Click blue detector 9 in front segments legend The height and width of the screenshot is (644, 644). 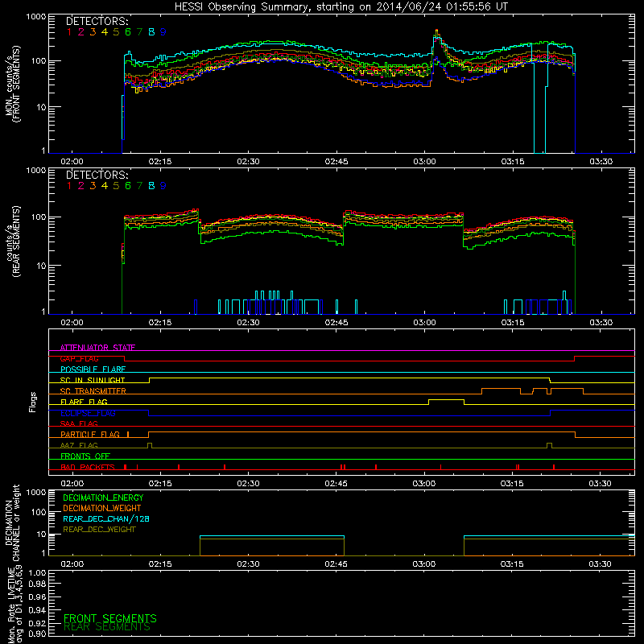click(163, 32)
